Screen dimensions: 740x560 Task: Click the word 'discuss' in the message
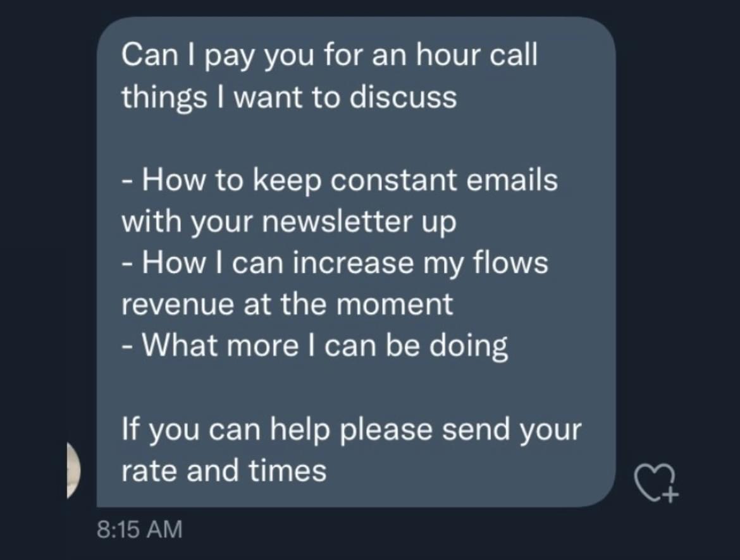coord(404,97)
